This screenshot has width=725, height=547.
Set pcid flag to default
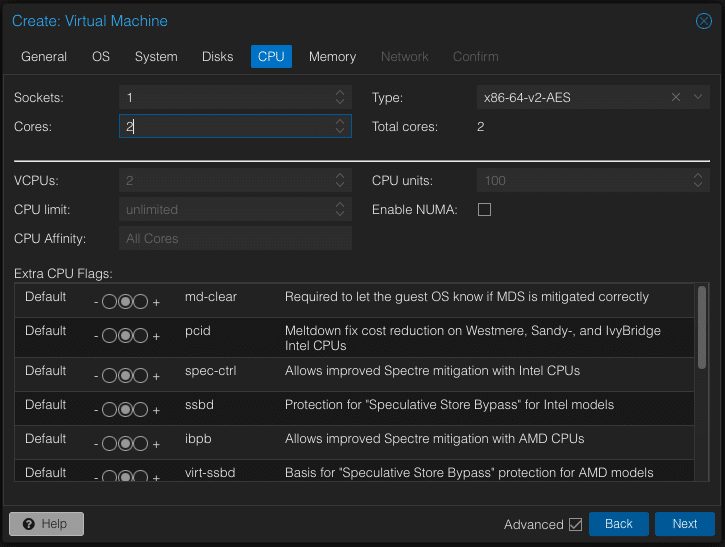125,336
